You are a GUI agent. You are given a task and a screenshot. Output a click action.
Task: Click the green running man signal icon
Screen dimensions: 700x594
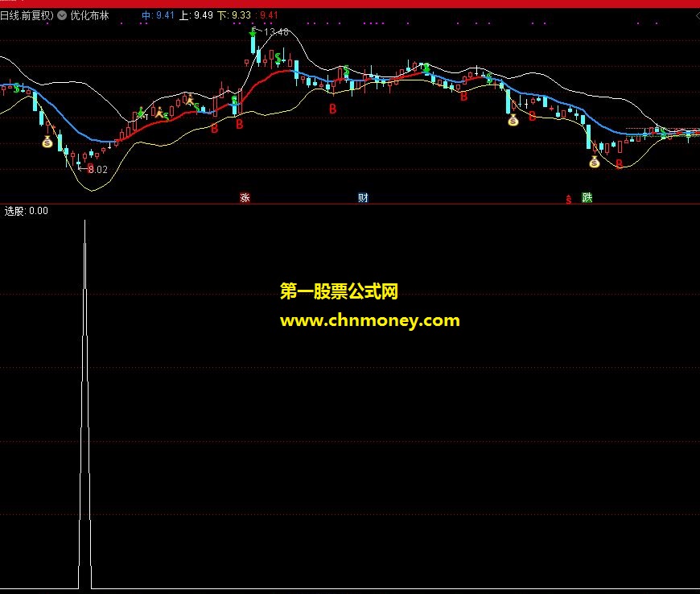coord(141,113)
